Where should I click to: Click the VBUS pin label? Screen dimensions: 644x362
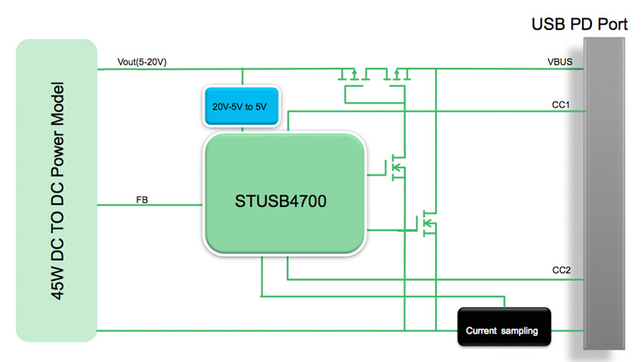(559, 62)
